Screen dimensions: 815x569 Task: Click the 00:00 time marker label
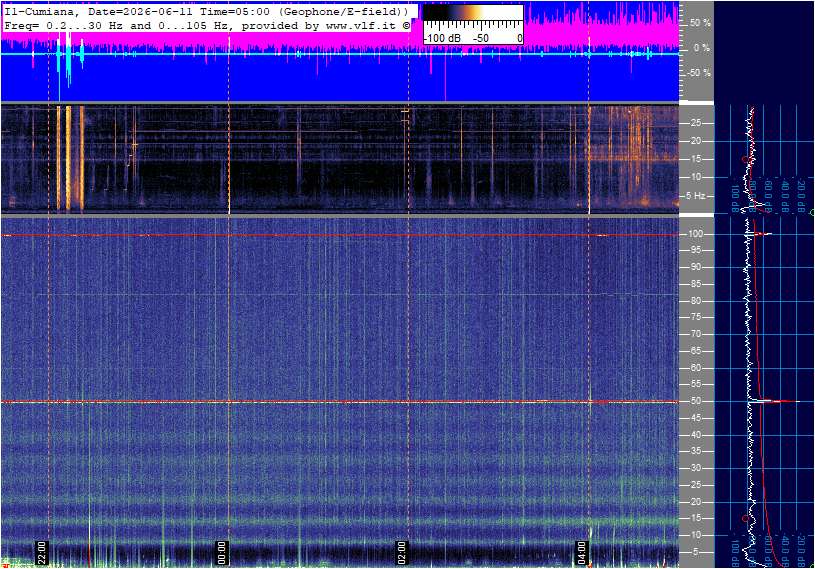coord(222,553)
